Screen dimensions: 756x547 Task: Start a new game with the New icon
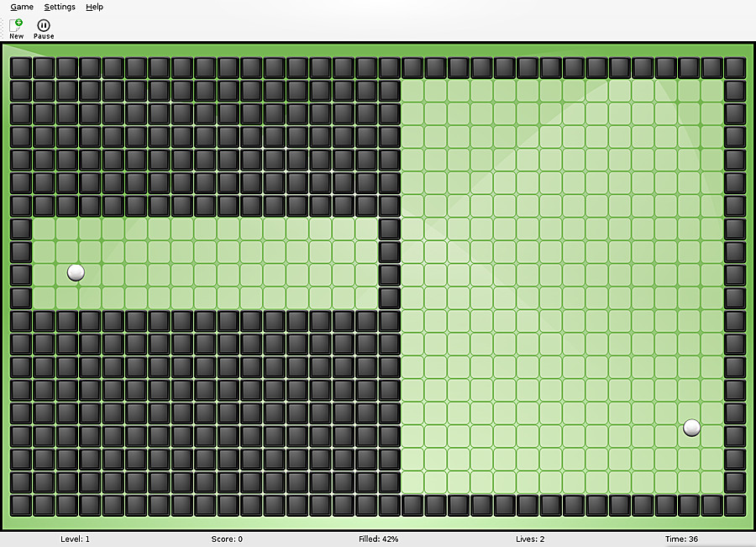pos(17,29)
